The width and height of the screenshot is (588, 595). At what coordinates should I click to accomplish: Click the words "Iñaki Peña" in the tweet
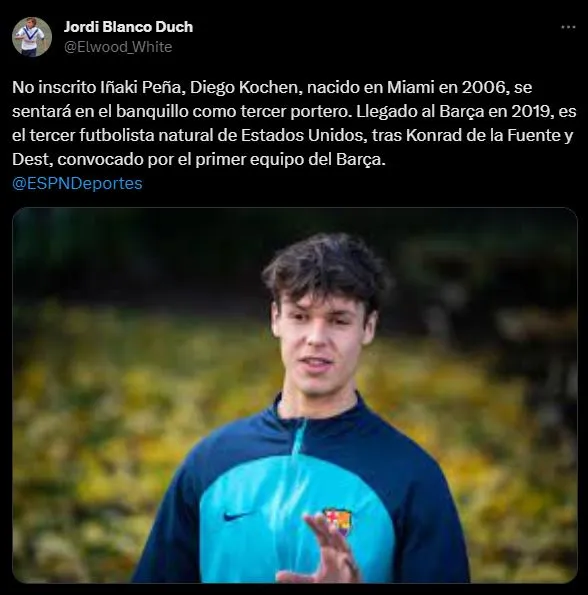point(142,88)
